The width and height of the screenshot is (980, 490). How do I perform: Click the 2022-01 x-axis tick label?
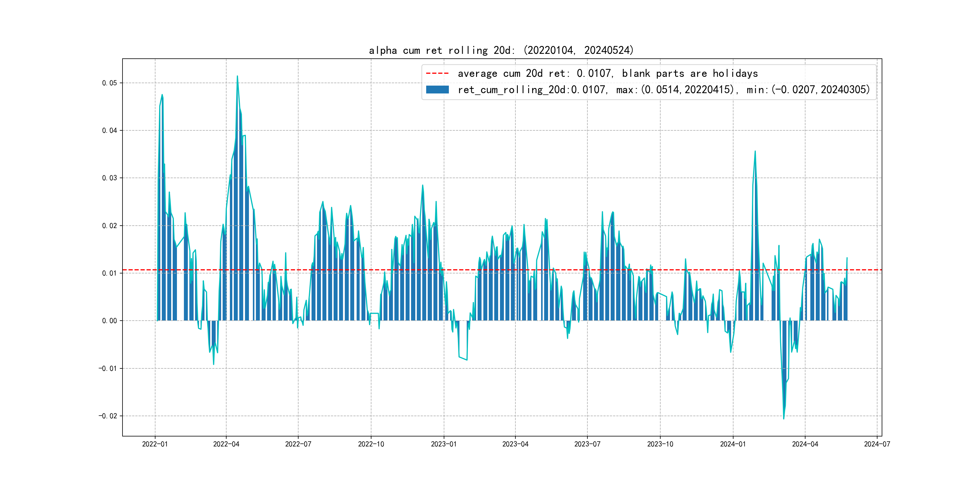(155, 444)
